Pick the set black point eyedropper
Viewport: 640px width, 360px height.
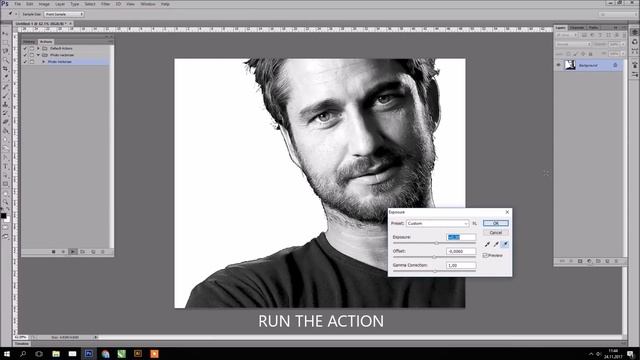pos(487,244)
